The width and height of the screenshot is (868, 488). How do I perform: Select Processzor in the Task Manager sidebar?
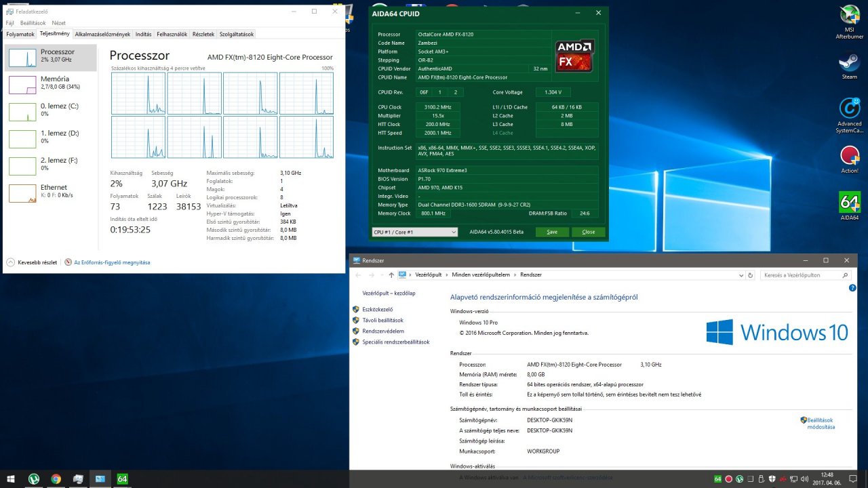51,58
